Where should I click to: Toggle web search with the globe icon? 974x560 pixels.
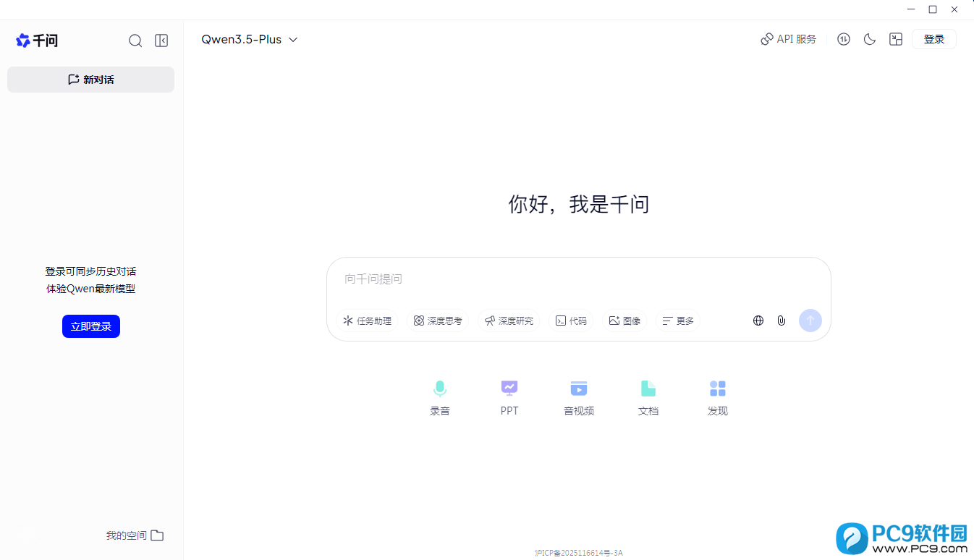pyautogui.click(x=758, y=320)
